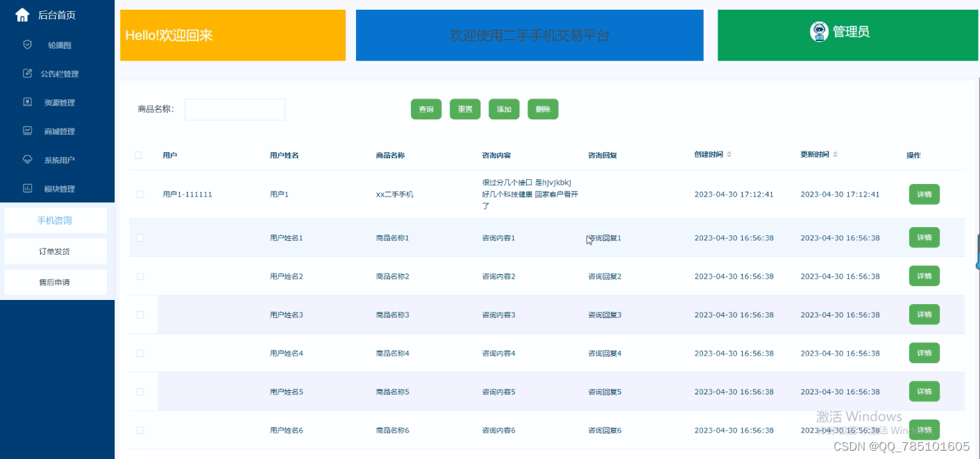Click the 查询 search button

pos(426,109)
